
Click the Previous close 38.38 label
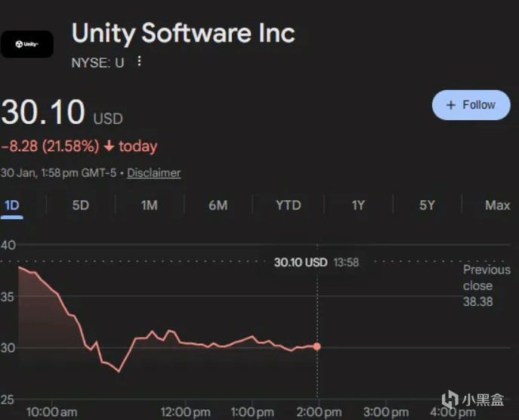coord(487,286)
